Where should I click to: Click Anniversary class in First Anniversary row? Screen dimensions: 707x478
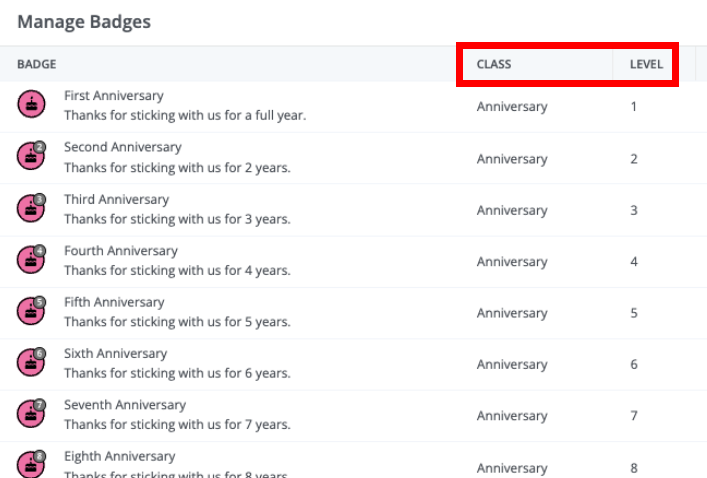pyautogui.click(x=512, y=106)
